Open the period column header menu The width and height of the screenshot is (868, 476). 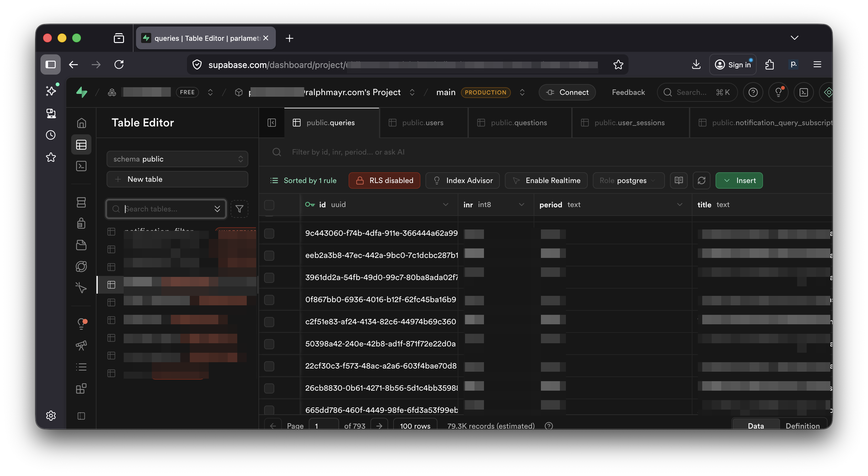(x=679, y=204)
